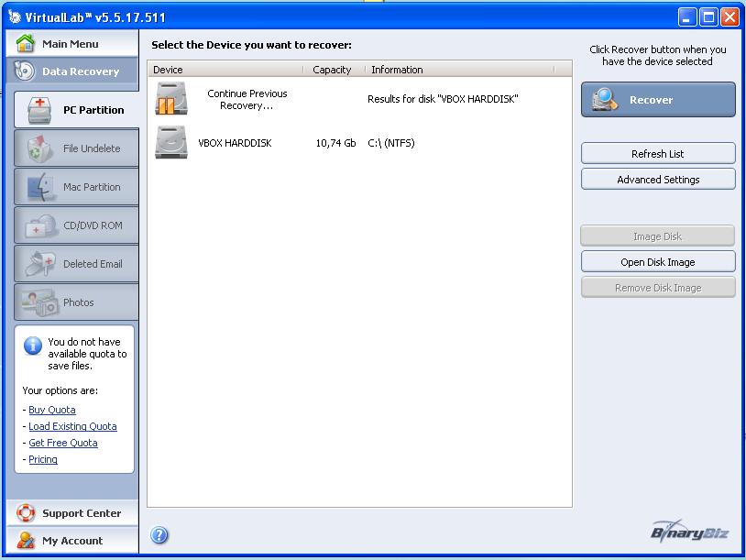Click 'Results for disk "VBOX HARDDISK"' text
This screenshot has height=560, width=746.
click(x=443, y=99)
